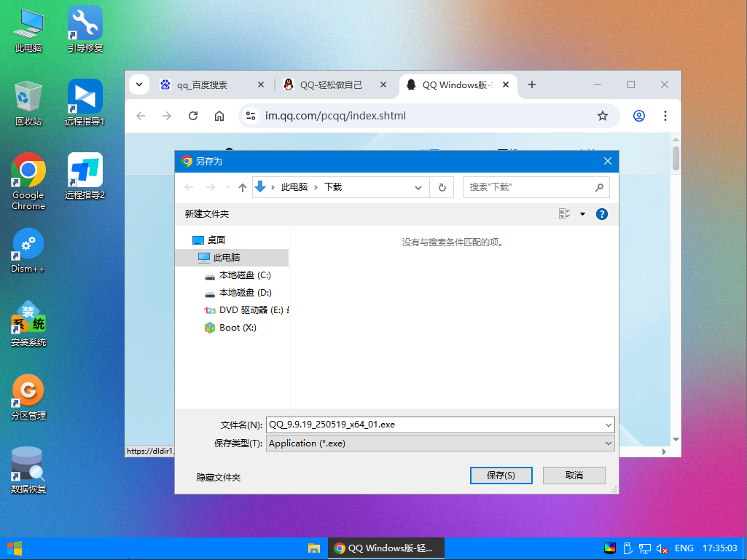This screenshot has width=747, height=560.
Task: Expand breadcrumb chevron before 下载
Action: click(x=316, y=188)
